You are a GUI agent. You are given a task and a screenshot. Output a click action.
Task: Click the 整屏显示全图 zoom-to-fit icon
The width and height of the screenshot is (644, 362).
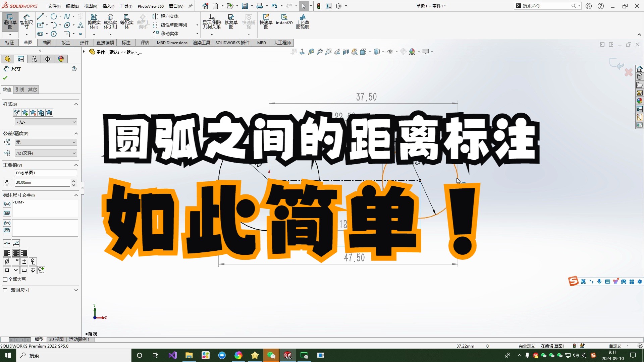click(x=319, y=52)
